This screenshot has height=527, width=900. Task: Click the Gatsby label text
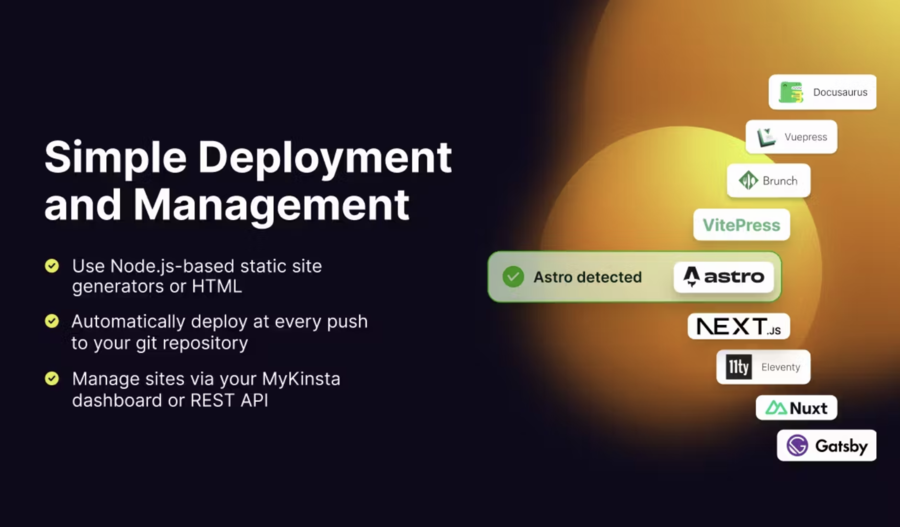tap(841, 446)
